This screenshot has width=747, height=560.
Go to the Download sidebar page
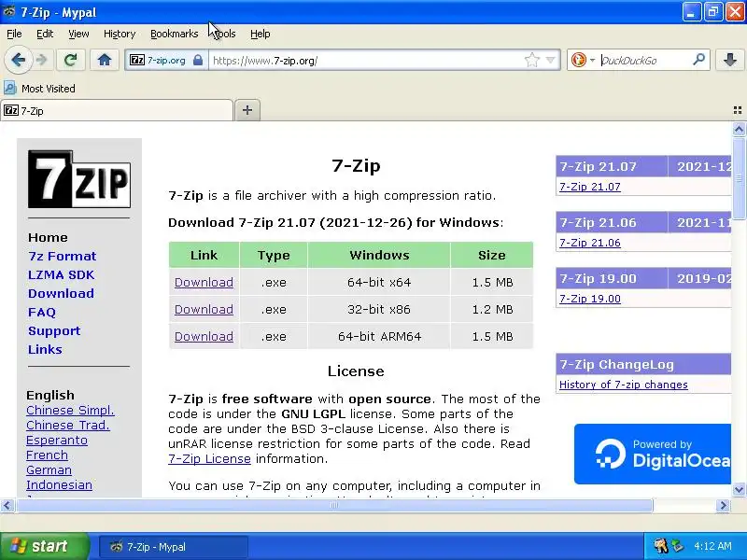61,293
